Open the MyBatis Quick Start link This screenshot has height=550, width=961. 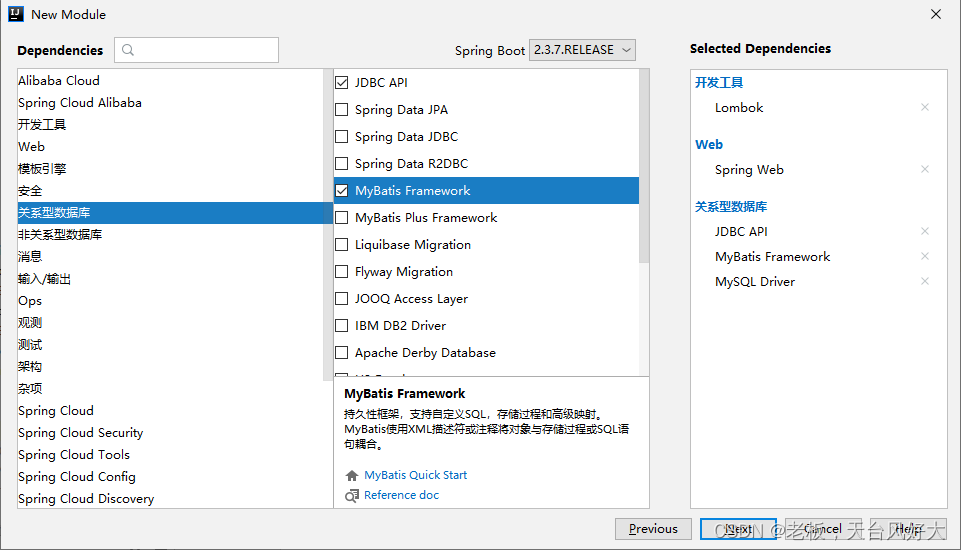(416, 475)
